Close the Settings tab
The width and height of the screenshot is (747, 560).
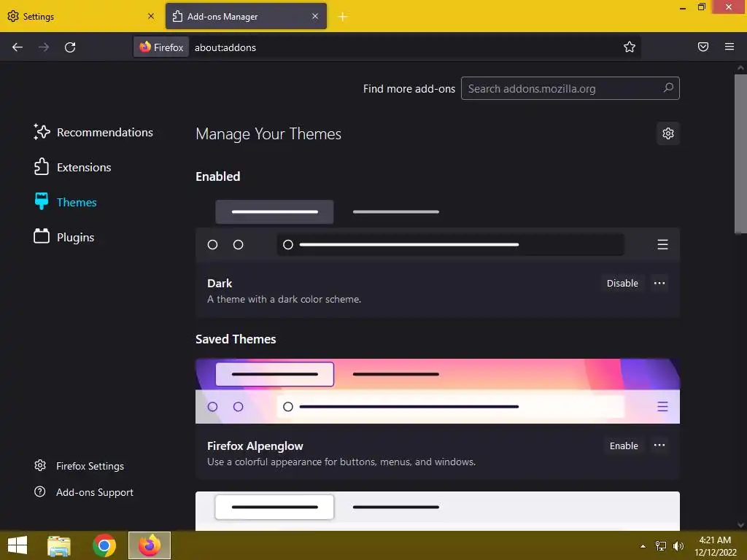click(151, 16)
